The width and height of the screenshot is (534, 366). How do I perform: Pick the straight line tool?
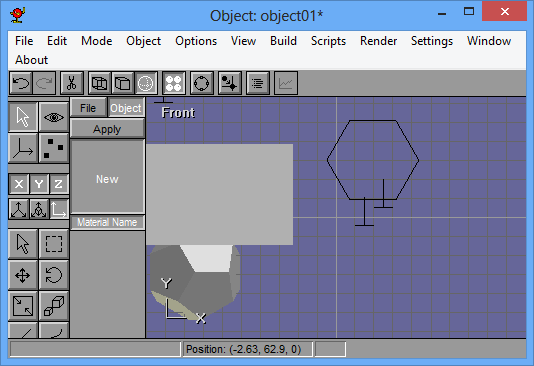pos(23,330)
